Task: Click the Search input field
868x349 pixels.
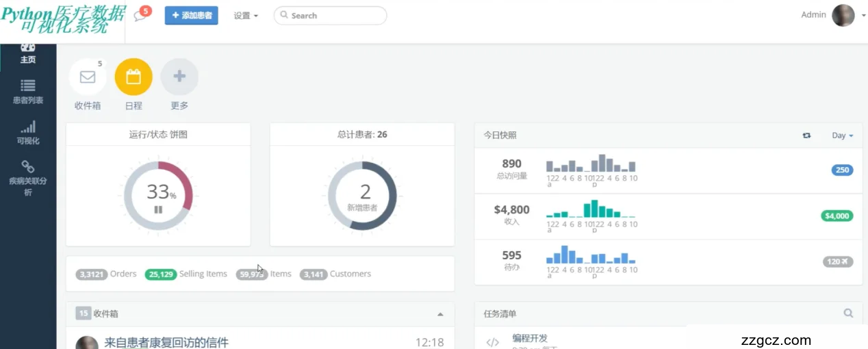Action: click(x=331, y=16)
